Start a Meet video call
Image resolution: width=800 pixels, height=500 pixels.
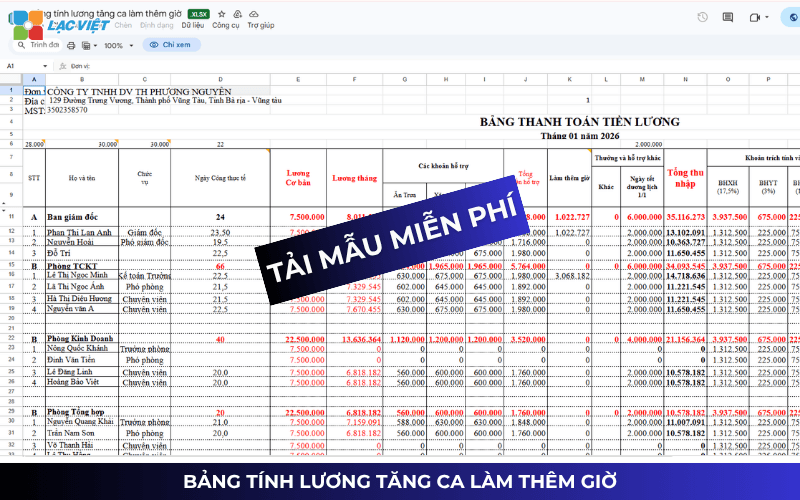tap(755, 17)
